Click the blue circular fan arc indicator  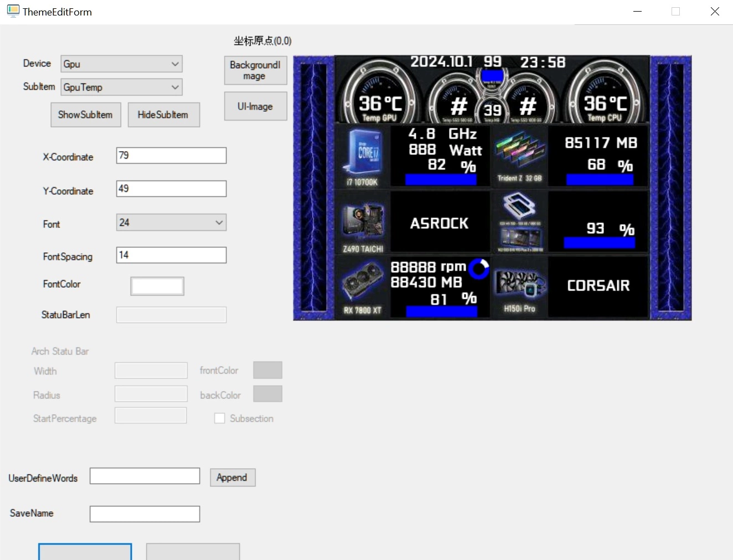click(479, 269)
